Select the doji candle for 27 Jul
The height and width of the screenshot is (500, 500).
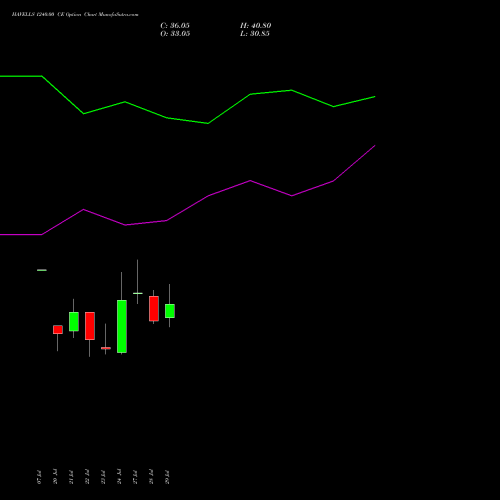click(138, 293)
